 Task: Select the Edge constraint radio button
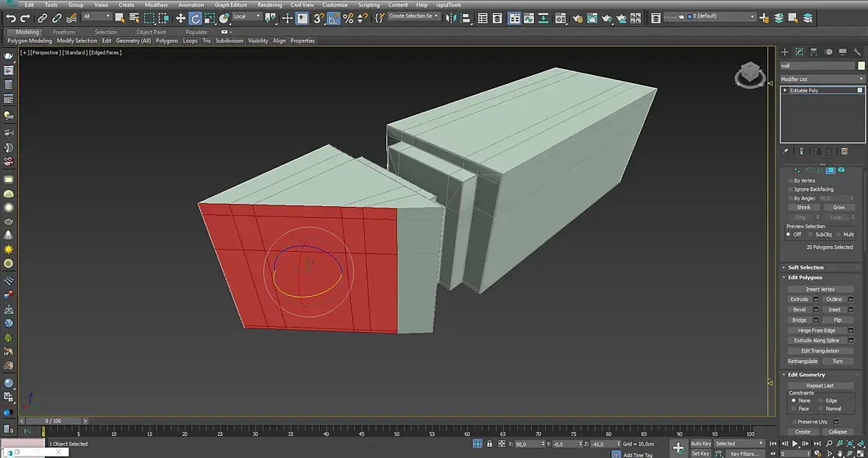[821, 401]
